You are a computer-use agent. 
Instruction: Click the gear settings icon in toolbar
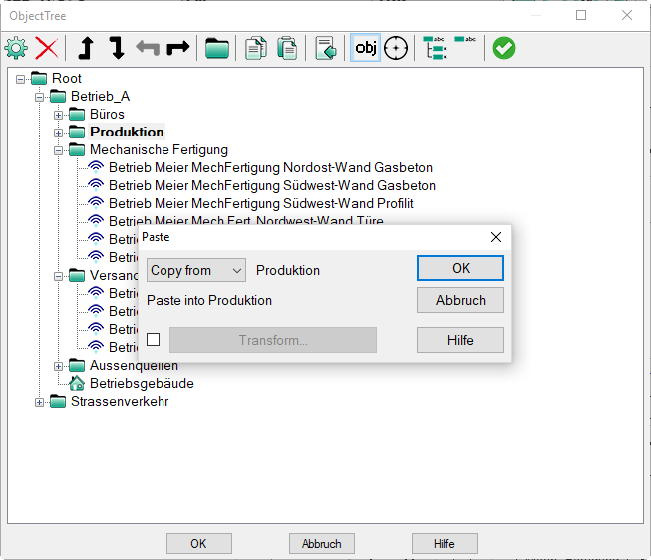pos(16,48)
